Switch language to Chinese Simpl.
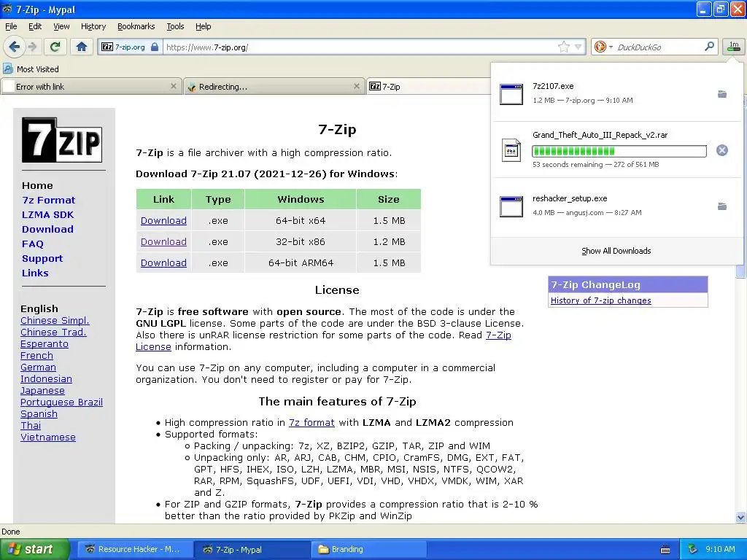The height and width of the screenshot is (560, 747). tap(55, 321)
